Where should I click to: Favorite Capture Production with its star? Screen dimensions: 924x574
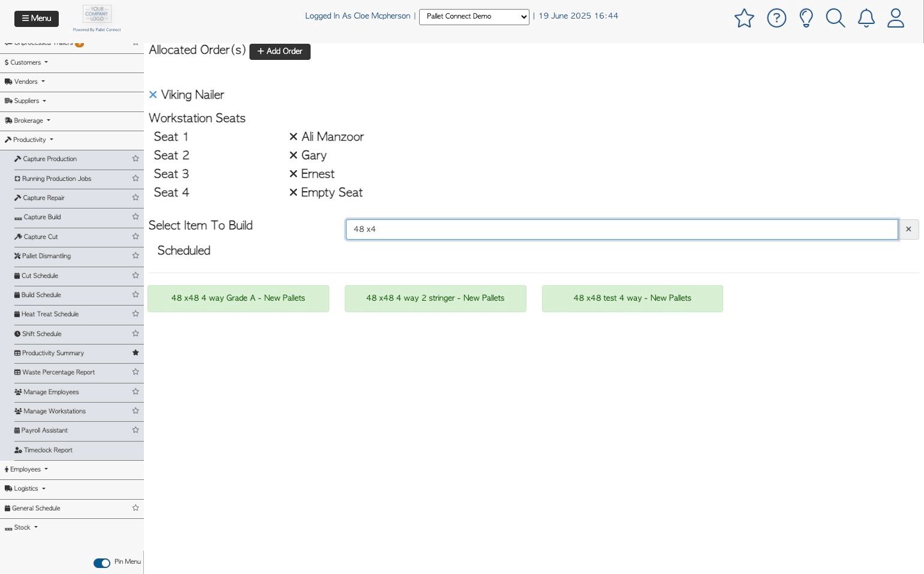coord(136,159)
